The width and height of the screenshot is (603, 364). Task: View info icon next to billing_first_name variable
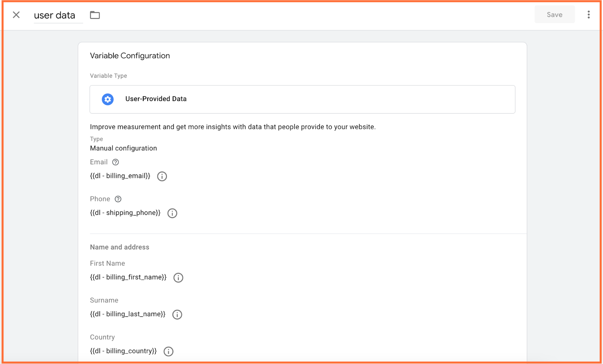point(178,278)
